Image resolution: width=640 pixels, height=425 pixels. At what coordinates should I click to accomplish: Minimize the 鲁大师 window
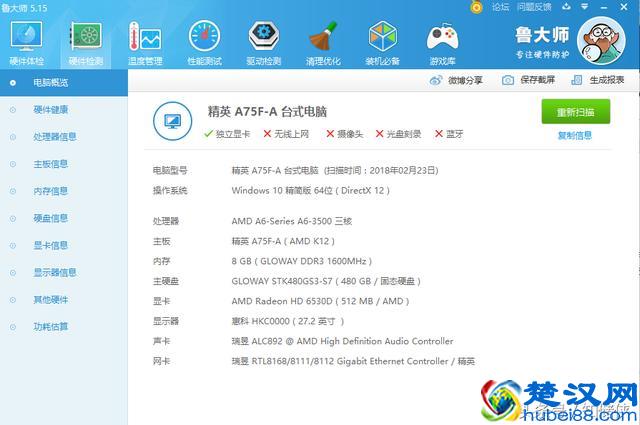click(604, 7)
